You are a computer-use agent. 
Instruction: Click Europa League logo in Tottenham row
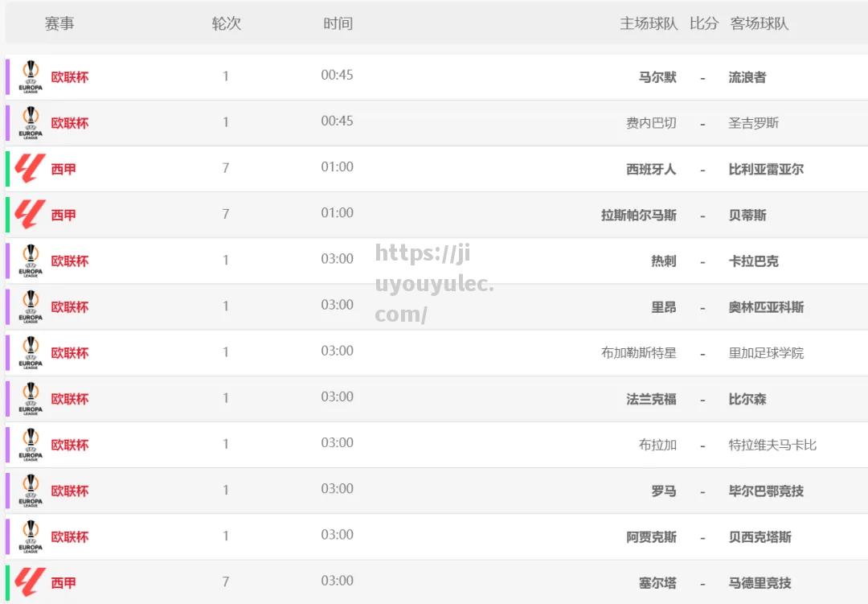pyautogui.click(x=31, y=261)
